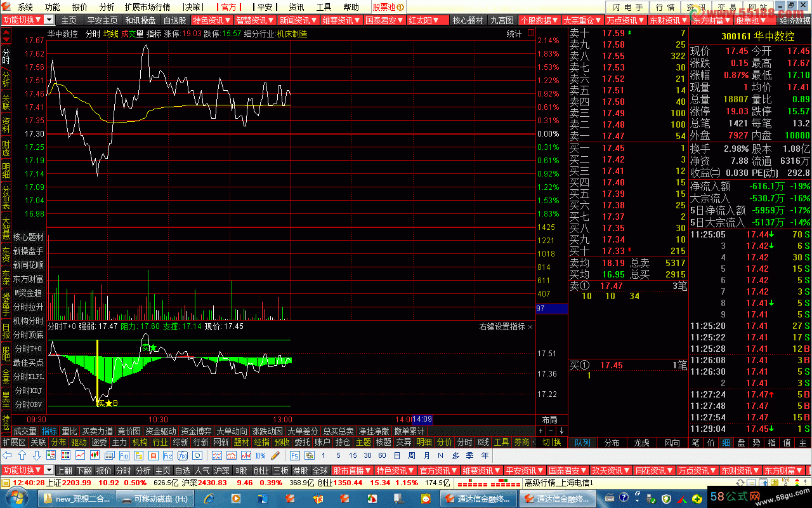Select the 周 weekly period
The image size is (812, 508).
pos(412,455)
